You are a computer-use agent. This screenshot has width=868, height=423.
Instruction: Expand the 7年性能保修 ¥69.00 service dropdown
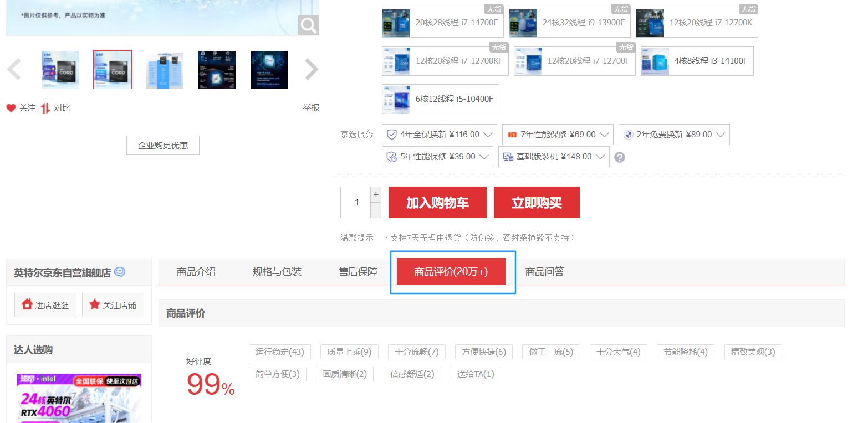558,135
